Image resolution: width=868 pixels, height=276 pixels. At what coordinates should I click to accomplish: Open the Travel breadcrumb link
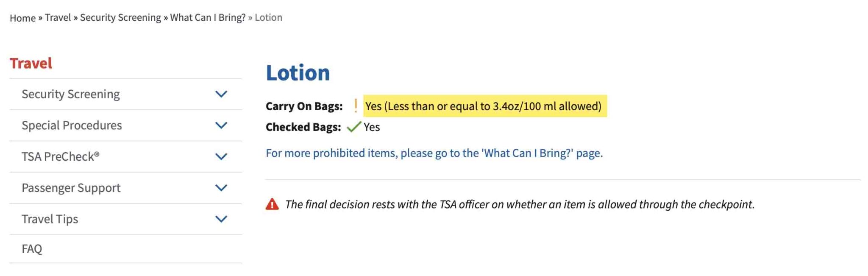tap(58, 18)
